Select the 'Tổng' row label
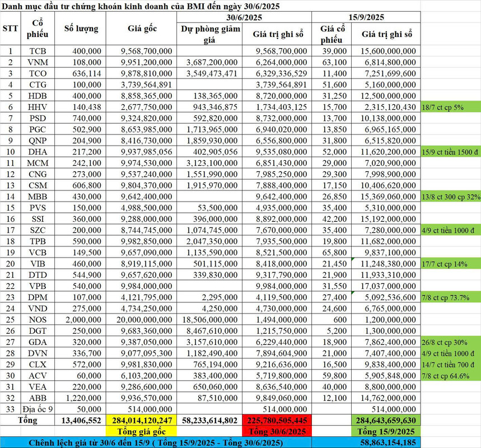This screenshot has height=448, width=481. (x=27, y=421)
